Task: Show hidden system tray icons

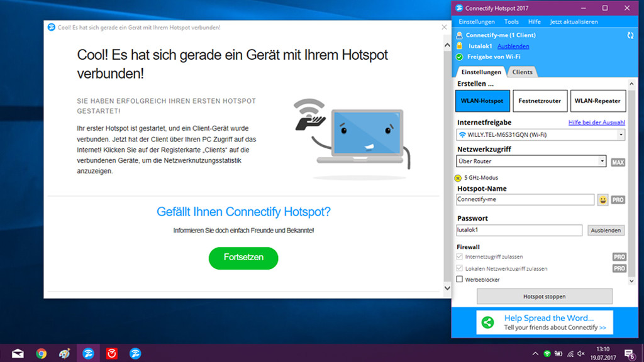Action: click(x=535, y=354)
